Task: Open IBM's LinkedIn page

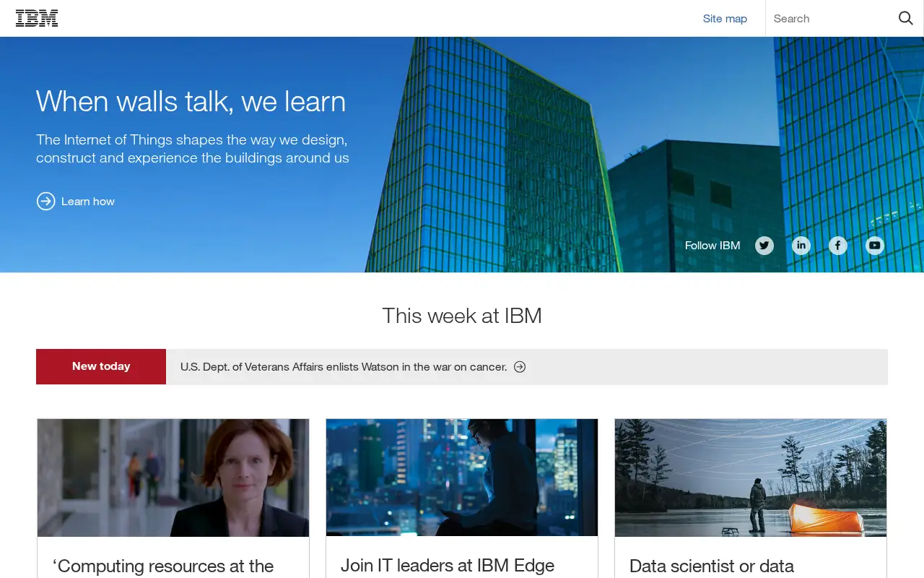Action: 801,246
